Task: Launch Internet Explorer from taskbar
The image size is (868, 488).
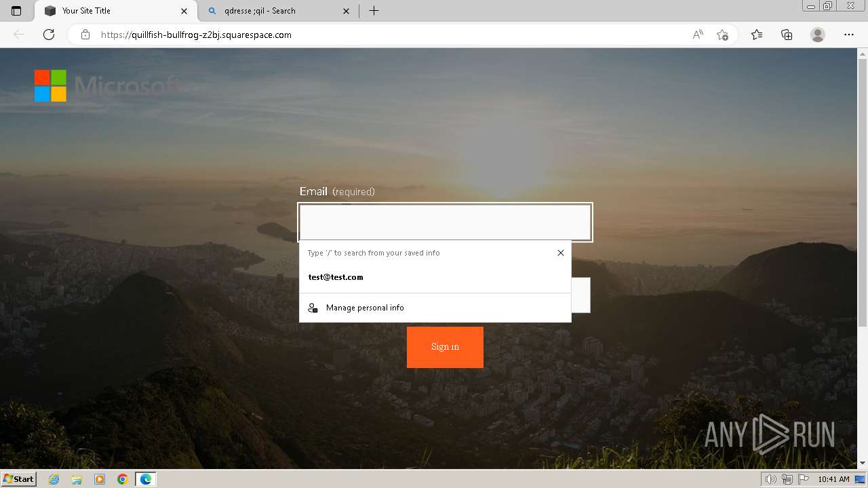Action: [x=54, y=479]
